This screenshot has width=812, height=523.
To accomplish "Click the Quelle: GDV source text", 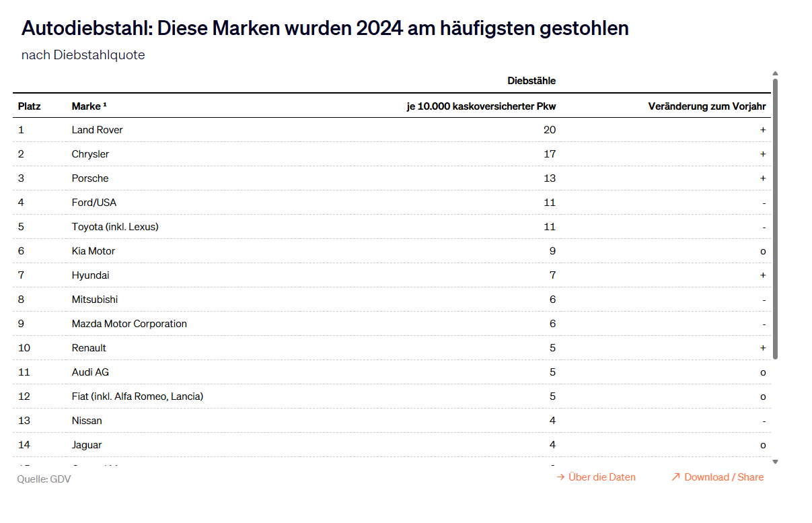I will pos(44,479).
